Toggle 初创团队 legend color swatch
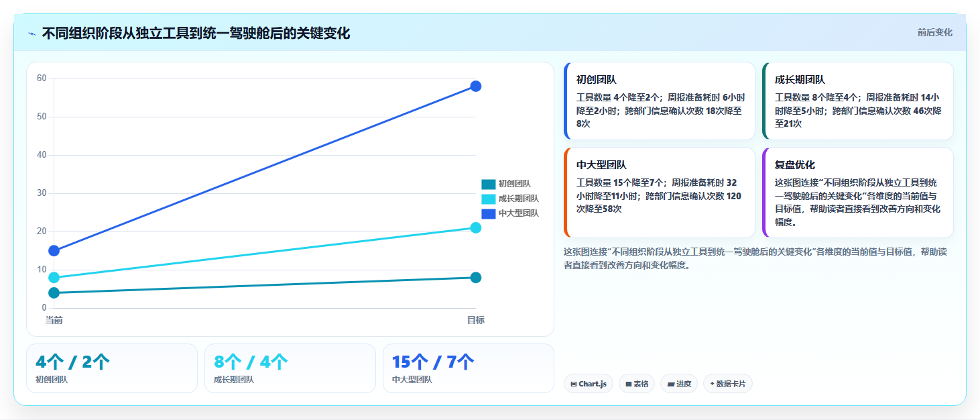Image resolution: width=980 pixels, height=420 pixels. [488, 185]
